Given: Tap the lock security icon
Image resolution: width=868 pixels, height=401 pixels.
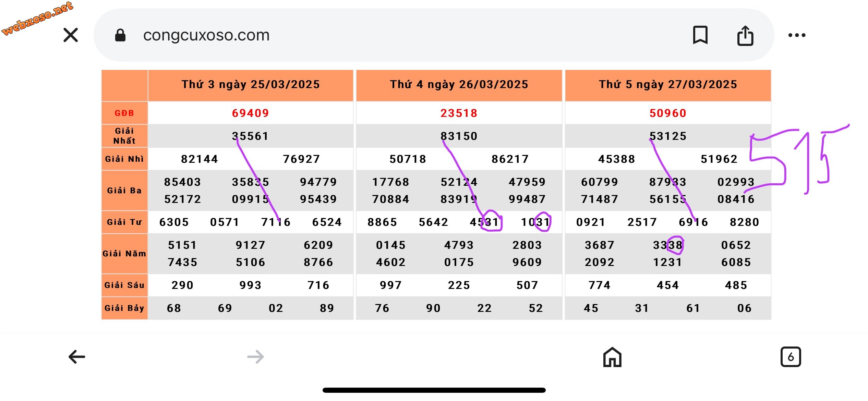Looking at the screenshot, I should tap(120, 35).
